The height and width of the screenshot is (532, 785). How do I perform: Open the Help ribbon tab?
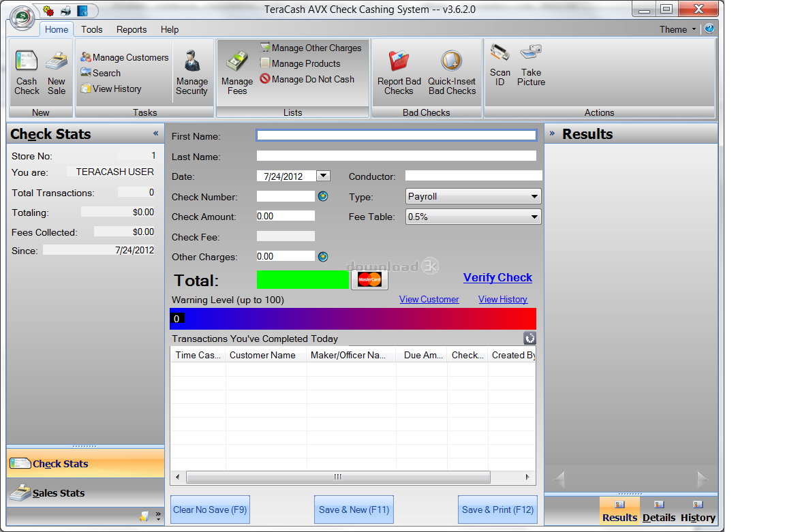click(x=170, y=29)
